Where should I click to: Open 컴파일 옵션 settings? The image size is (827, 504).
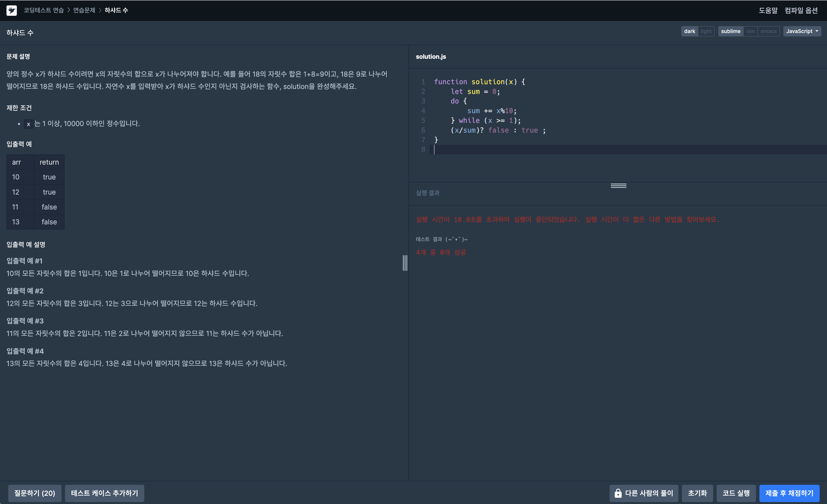[801, 10]
